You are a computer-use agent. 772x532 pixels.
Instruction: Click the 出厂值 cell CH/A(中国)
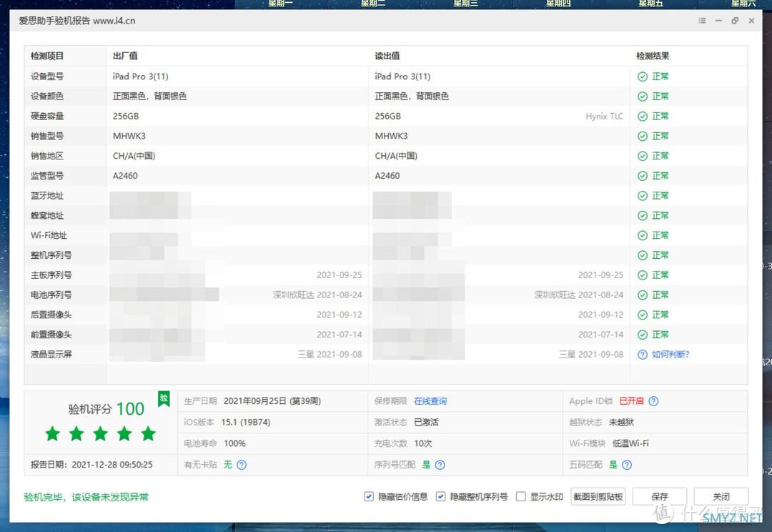134,156
